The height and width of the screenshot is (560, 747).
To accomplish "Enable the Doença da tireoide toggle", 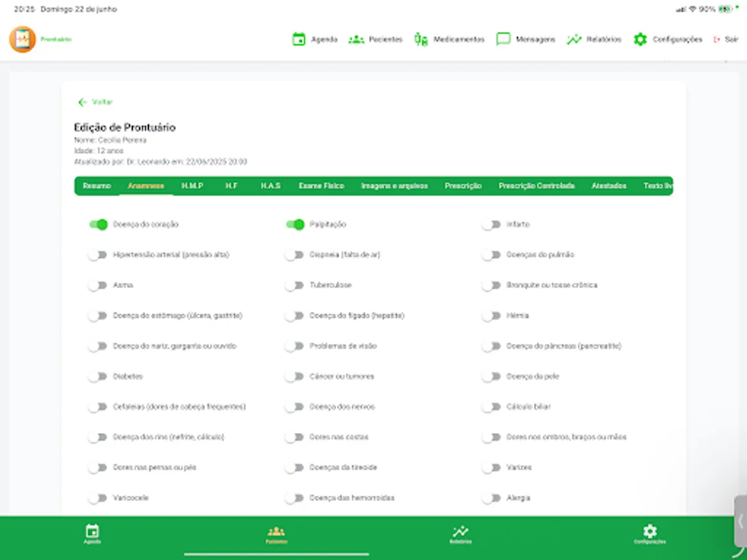I will pyautogui.click(x=294, y=467).
